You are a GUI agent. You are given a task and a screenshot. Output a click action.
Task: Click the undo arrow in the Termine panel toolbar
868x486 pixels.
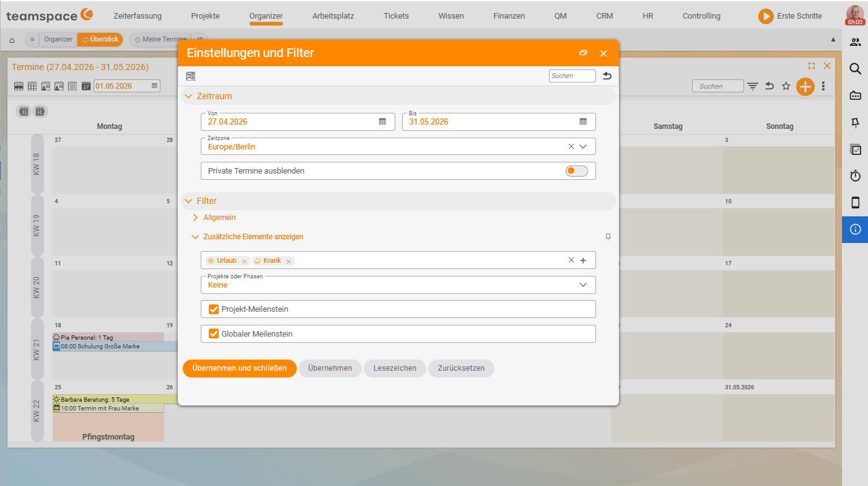769,86
